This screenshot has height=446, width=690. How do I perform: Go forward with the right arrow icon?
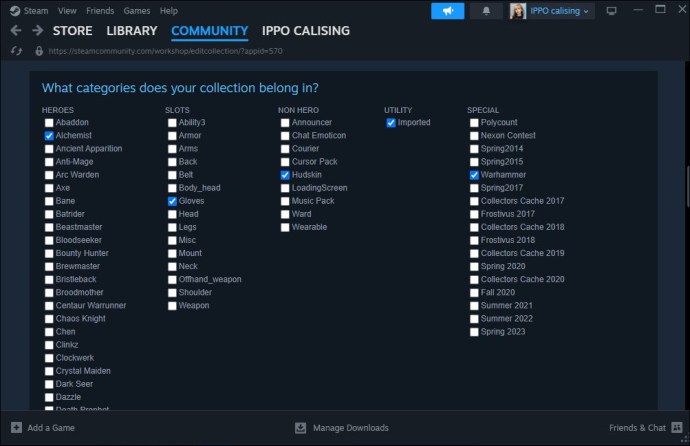point(38,30)
